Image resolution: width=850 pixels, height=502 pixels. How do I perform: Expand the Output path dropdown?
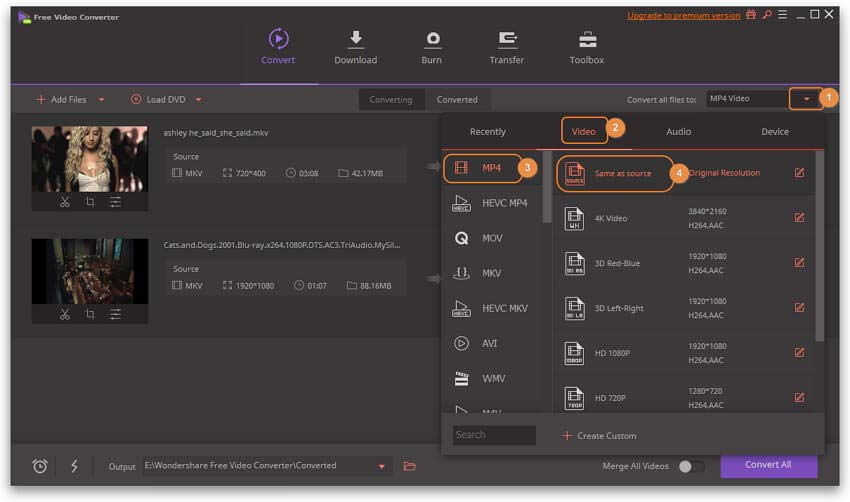(x=382, y=466)
